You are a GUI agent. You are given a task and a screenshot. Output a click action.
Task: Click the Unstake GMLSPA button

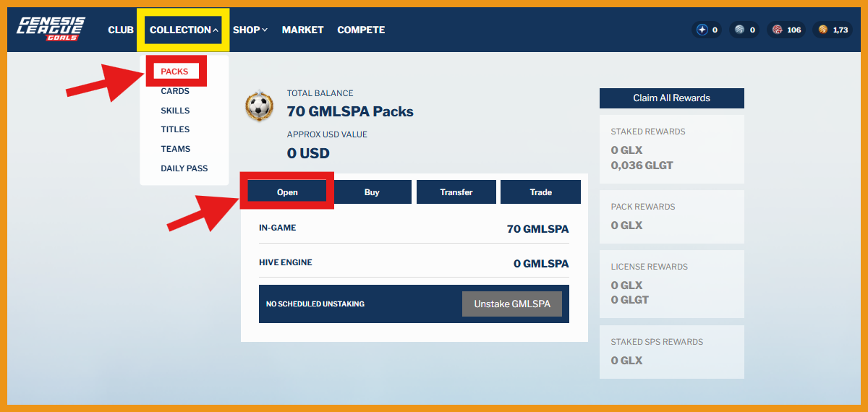click(511, 304)
